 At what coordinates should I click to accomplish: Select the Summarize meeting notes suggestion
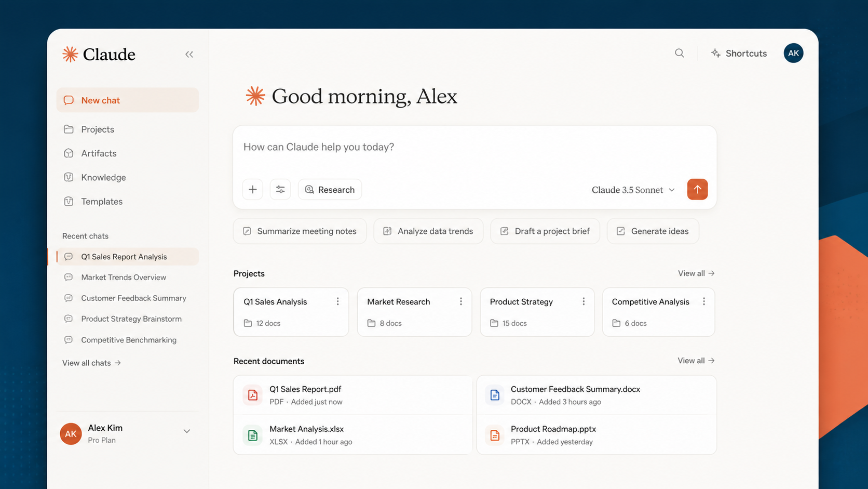300,231
